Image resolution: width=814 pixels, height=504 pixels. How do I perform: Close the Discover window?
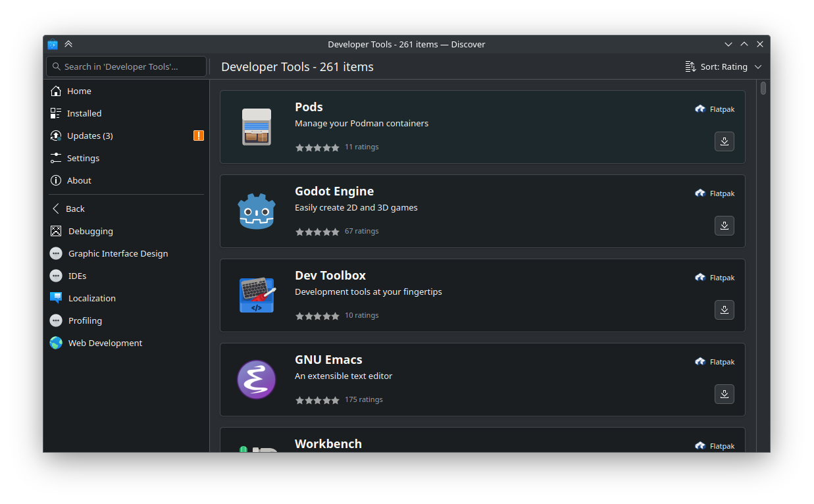pos(760,44)
